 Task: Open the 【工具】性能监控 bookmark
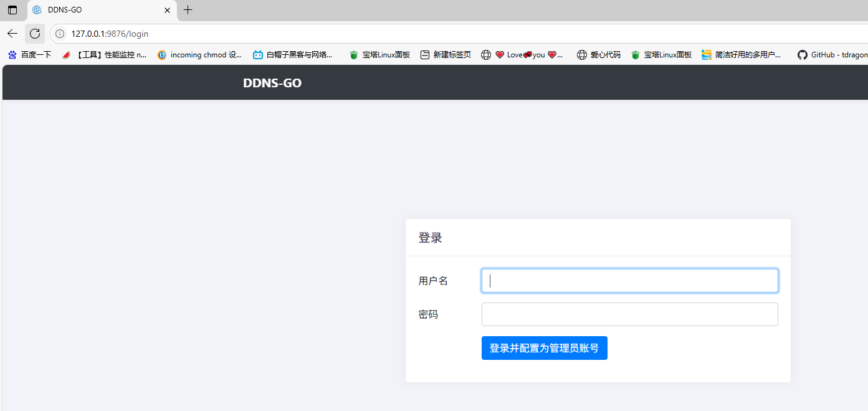click(x=105, y=55)
